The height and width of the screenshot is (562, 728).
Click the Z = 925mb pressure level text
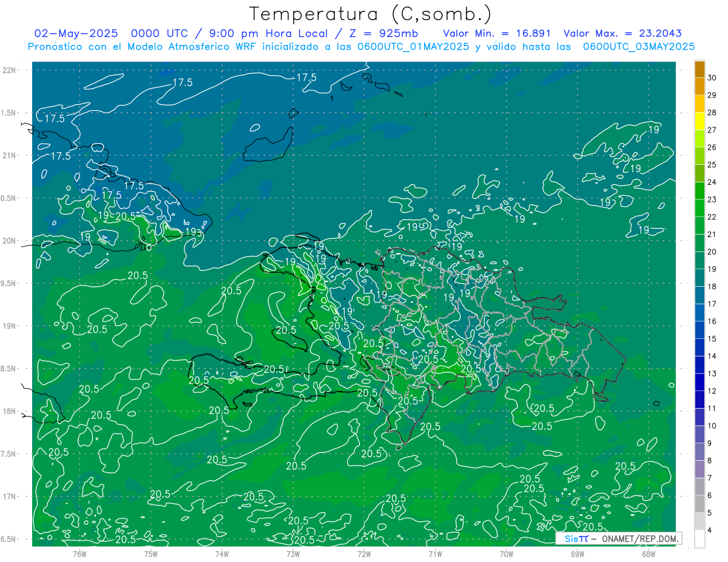(384, 33)
